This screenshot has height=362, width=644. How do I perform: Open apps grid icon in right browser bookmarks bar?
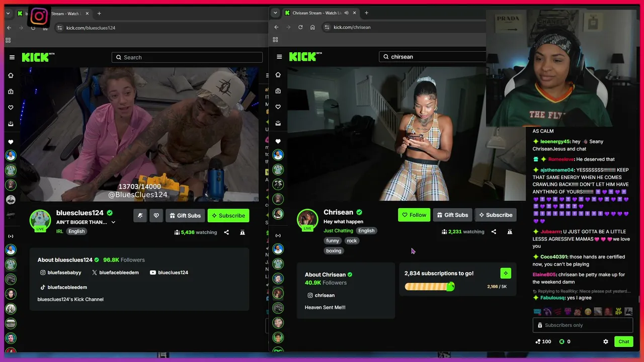coord(275,40)
